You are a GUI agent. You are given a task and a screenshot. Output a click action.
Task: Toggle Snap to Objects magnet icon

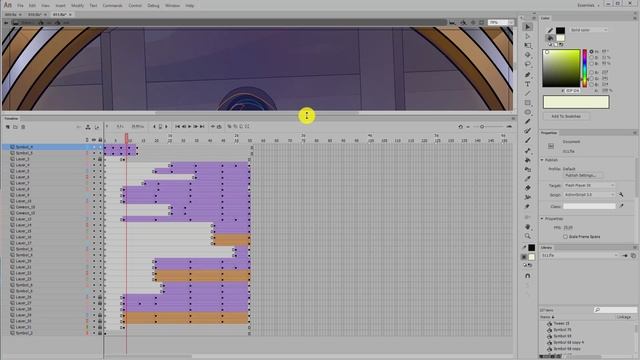point(527,276)
